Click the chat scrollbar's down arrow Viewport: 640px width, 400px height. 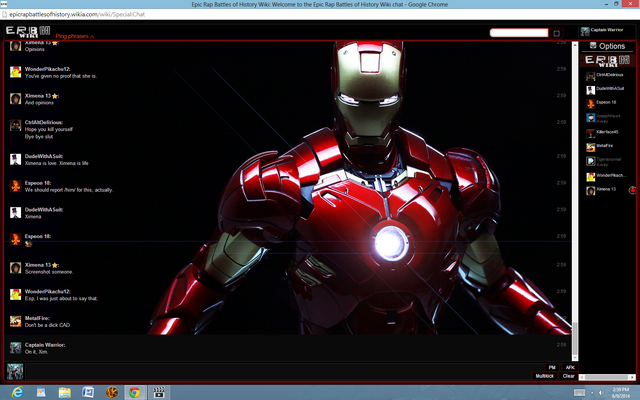click(x=575, y=358)
